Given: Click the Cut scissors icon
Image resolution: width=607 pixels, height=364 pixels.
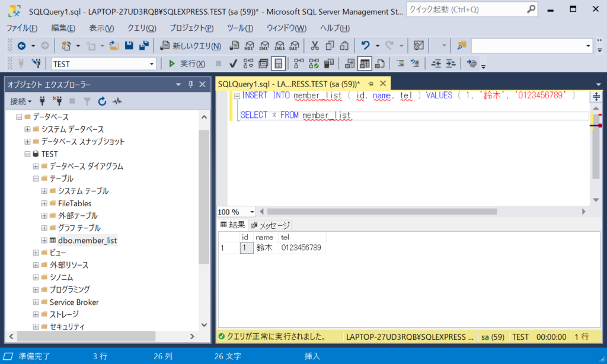Looking at the screenshot, I should (315, 46).
